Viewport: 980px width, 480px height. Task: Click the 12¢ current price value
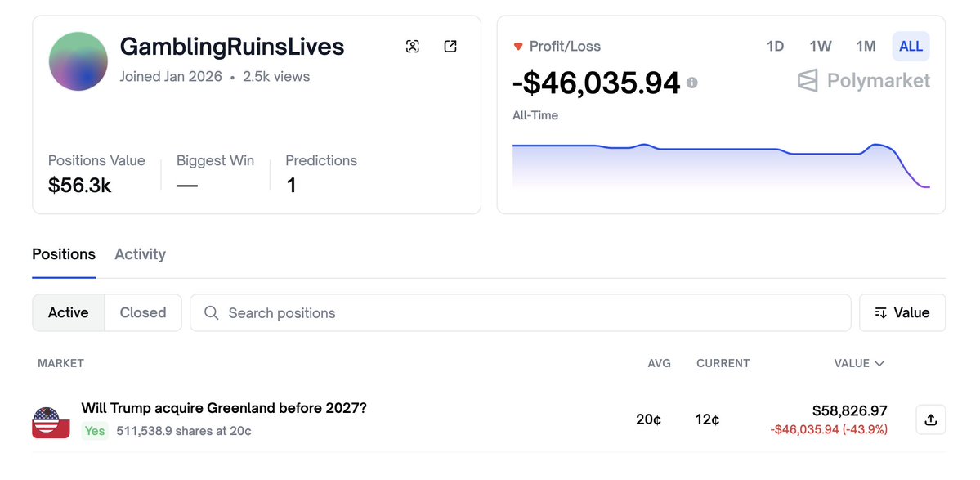(707, 419)
